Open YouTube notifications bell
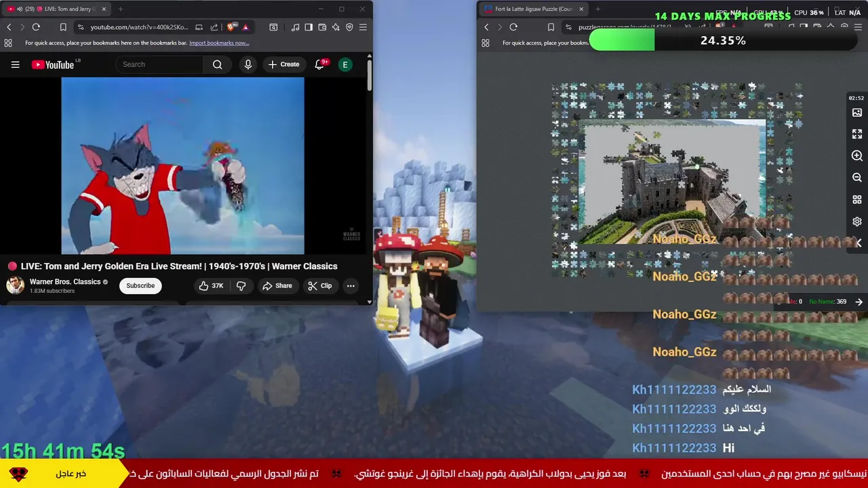The height and width of the screenshot is (488, 868). pyautogui.click(x=319, y=64)
